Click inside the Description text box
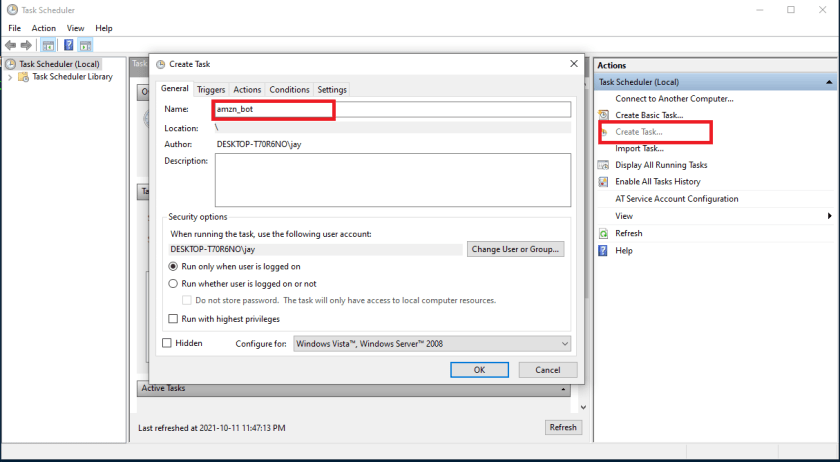 tap(393, 180)
